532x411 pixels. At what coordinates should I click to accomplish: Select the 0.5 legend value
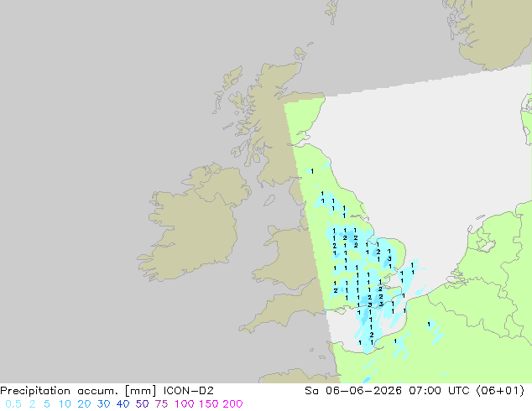tap(13, 404)
